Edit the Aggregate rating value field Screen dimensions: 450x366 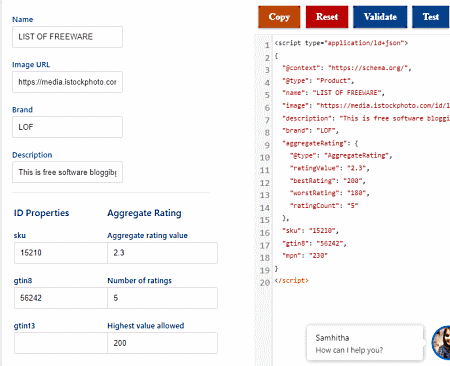click(x=162, y=253)
